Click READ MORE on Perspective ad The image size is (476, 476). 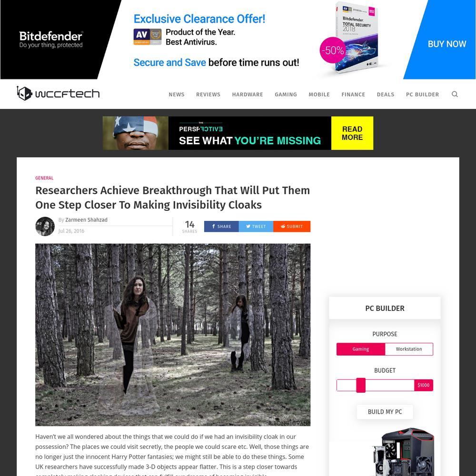(x=352, y=133)
